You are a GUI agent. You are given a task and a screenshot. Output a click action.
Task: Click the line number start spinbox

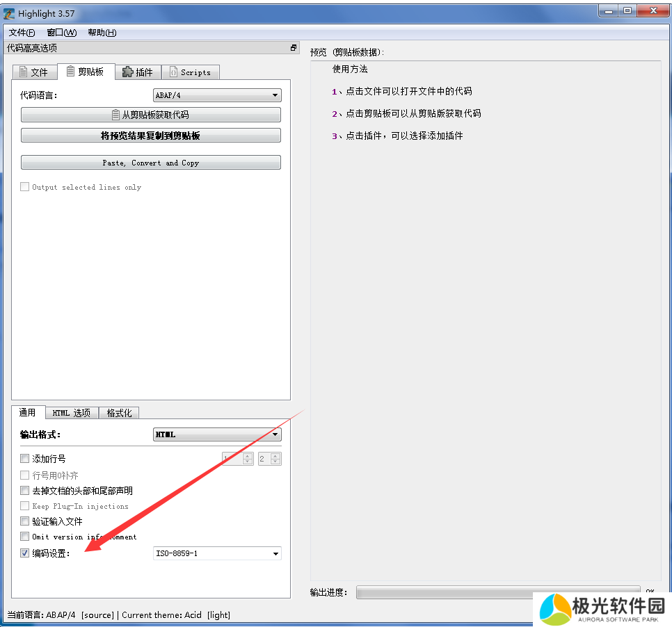237,459
